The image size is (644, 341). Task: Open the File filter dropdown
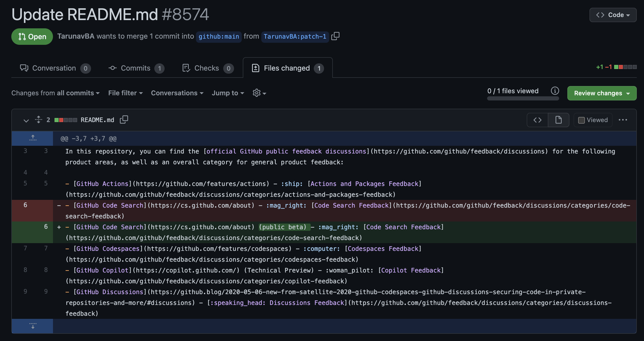pyautogui.click(x=125, y=93)
